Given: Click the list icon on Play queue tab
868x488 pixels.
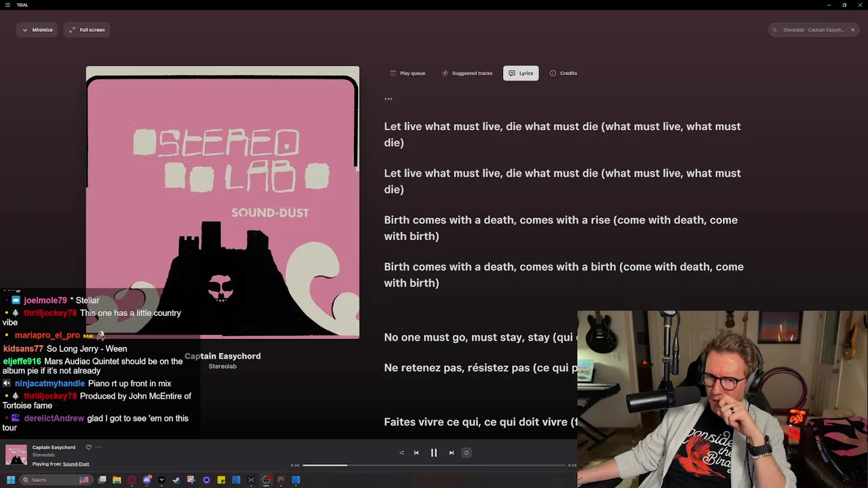Looking at the screenshot, I should pyautogui.click(x=393, y=73).
